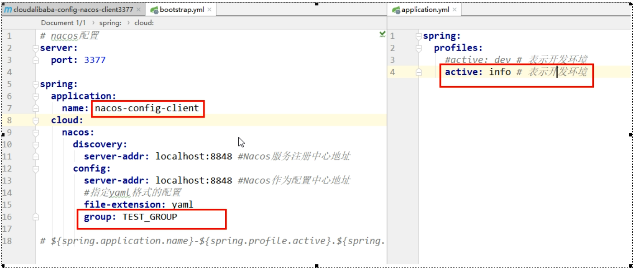This screenshot has width=644, height=272.
Task: Click the Spring leaf icon on application.yml tab
Action: [x=396, y=9]
